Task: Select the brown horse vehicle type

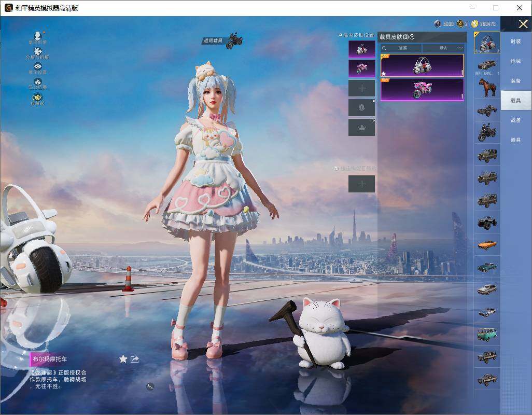Action: [487, 88]
